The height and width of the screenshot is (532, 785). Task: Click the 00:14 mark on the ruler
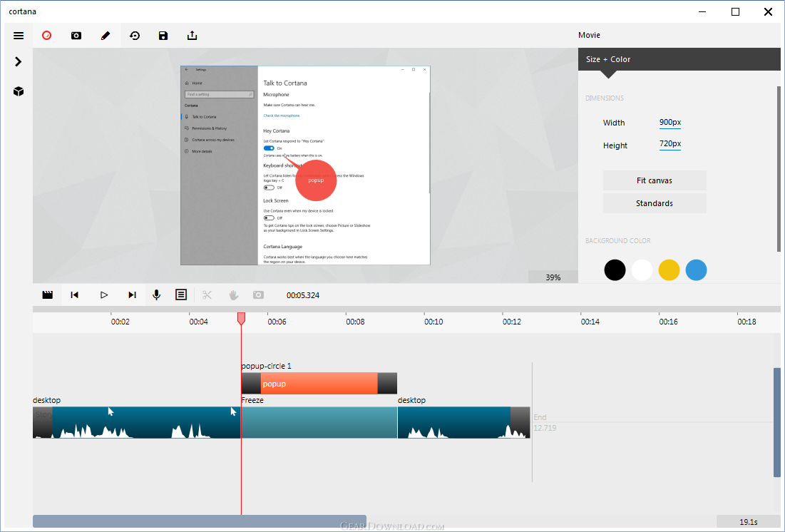[590, 322]
